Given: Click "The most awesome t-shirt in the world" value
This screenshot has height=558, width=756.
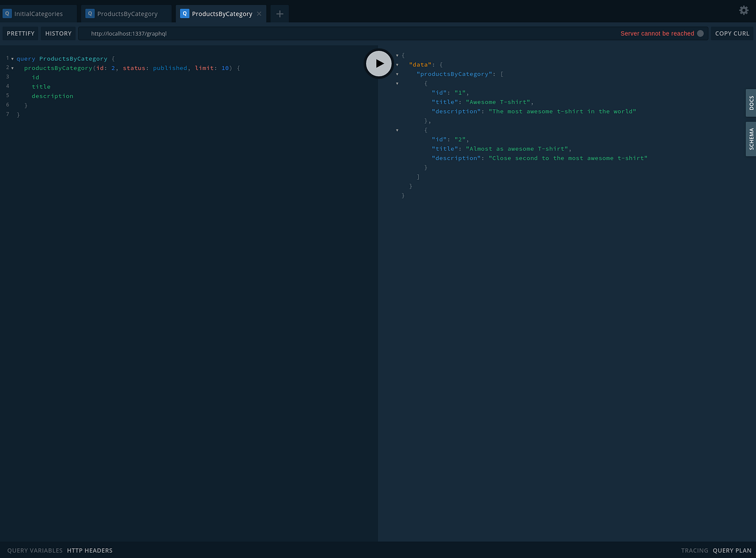Looking at the screenshot, I should pyautogui.click(x=563, y=111).
